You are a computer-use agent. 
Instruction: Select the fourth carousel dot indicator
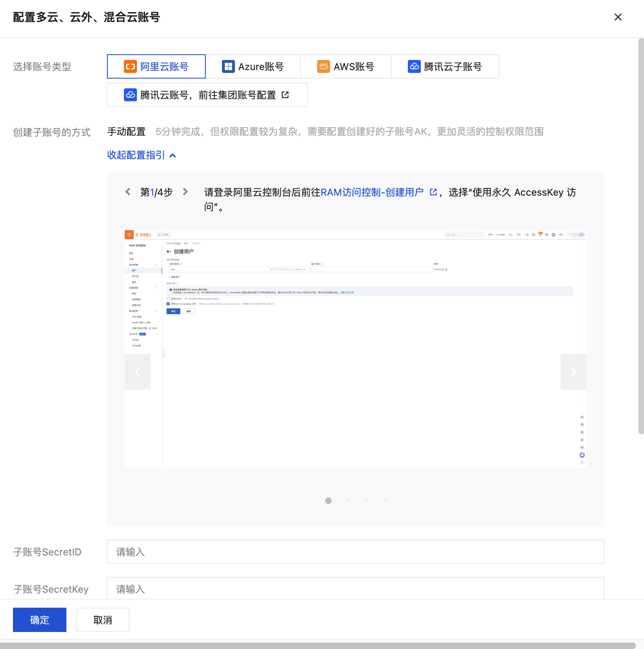(x=385, y=500)
